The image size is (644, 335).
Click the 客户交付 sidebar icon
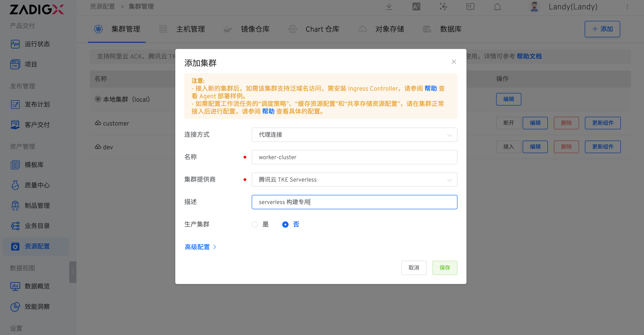(x=15, y=125)
